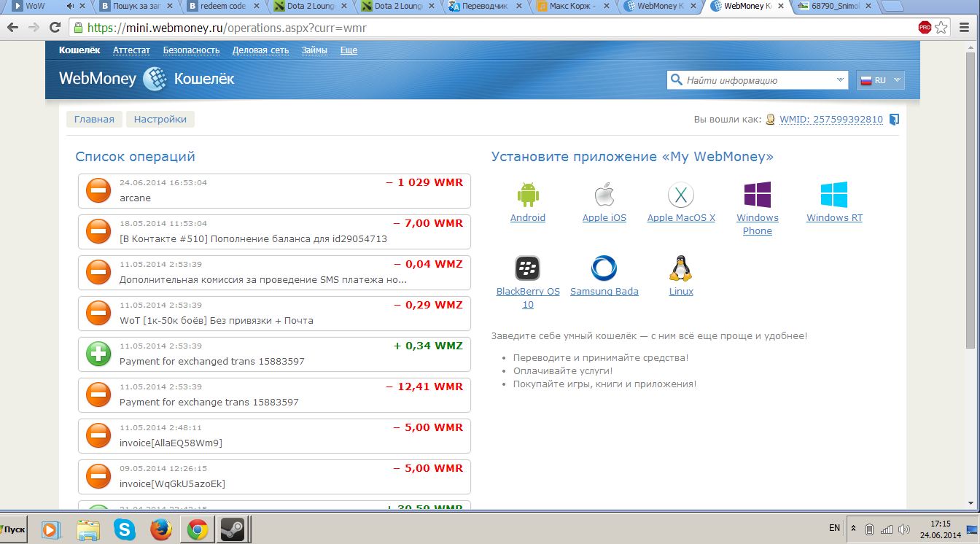Click the volume speaker icon in the system tray
Viewport: 980px width, 544px height.
point(904,529)
